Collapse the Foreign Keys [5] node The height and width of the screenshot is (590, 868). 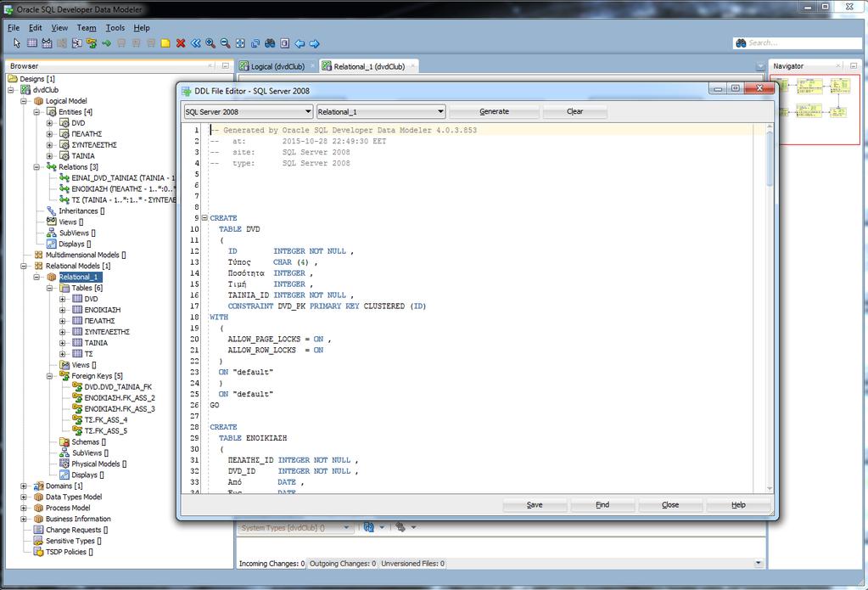49,376
